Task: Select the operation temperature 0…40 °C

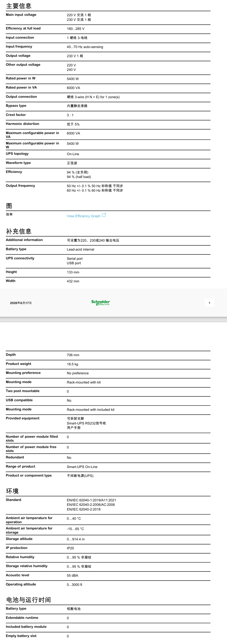Action: (x=74, y=519)
